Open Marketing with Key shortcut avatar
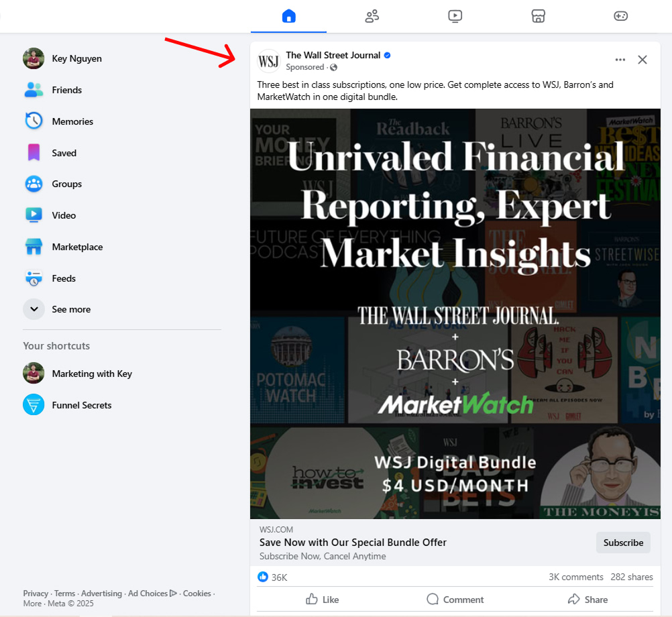Image resolution: width=672 pixels, height=617 pixels. pyautogui.click(x=34, y=373)
